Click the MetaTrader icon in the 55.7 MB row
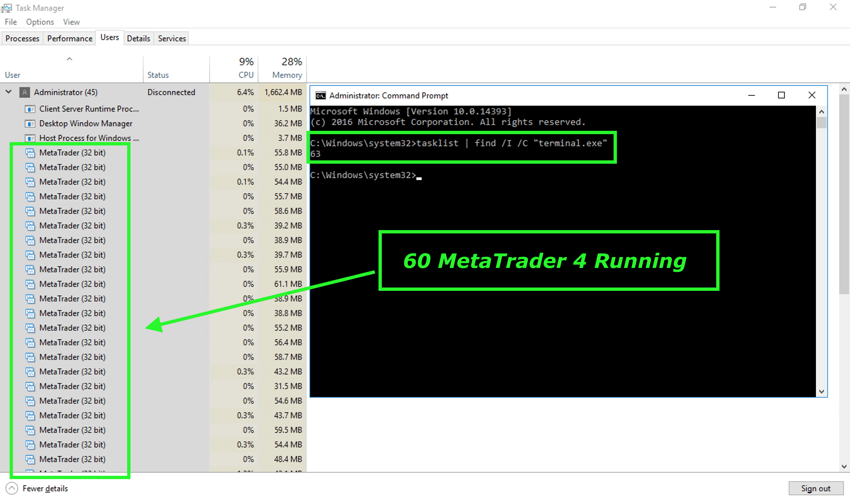 [30, 197]
